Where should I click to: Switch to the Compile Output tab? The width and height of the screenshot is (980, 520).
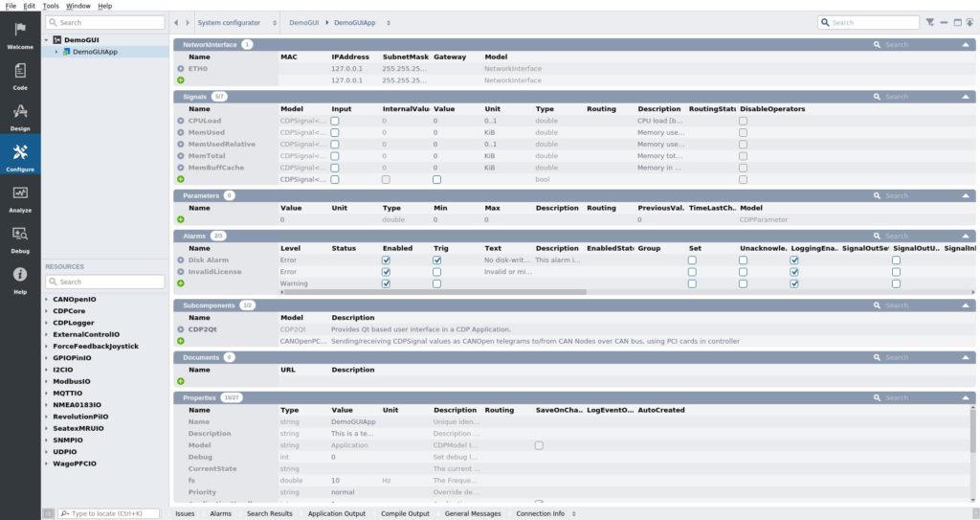tap(405, 513)
